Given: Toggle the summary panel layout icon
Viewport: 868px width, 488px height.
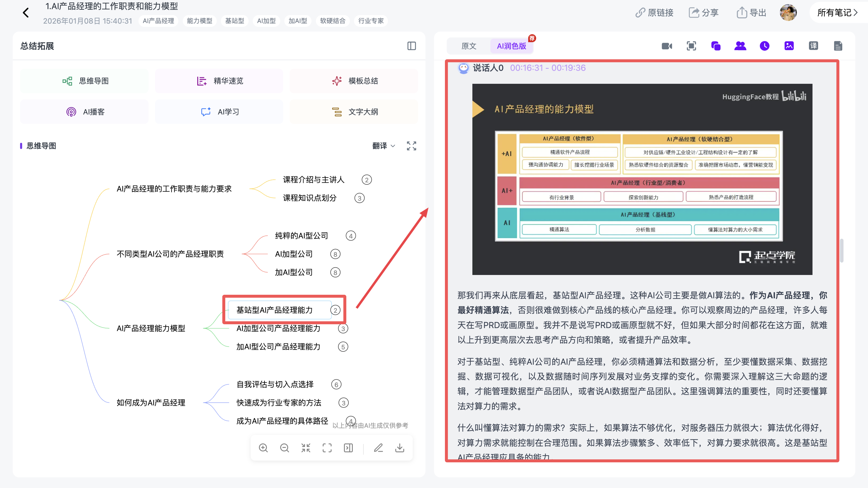Looking at the screenshot, I should (412, 46).
